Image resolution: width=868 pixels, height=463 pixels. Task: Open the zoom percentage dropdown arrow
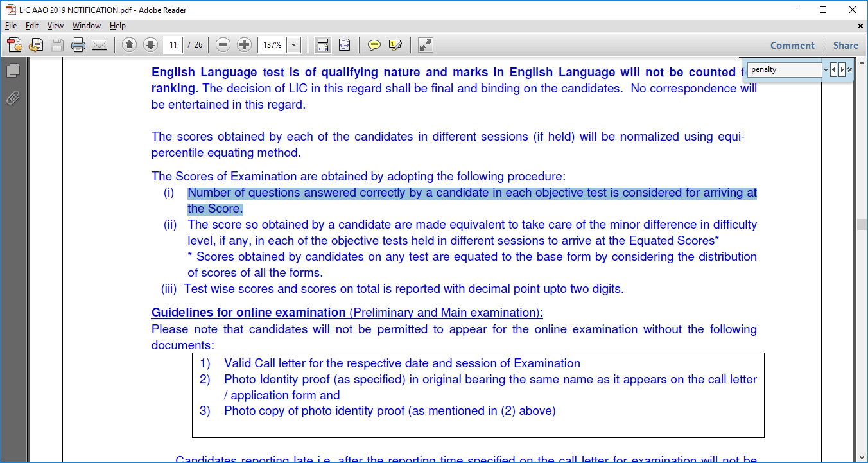[x=294, y=45]
